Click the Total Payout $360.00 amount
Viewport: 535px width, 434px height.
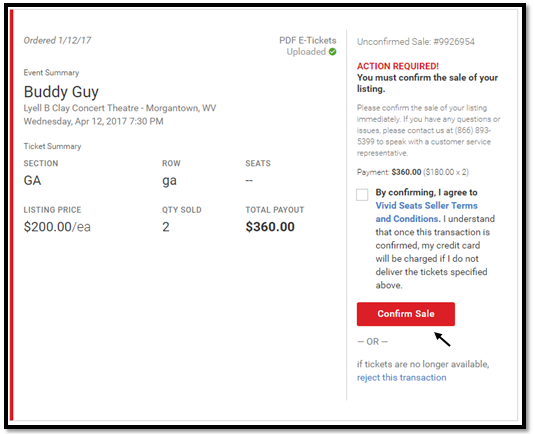tap(270, 227)
